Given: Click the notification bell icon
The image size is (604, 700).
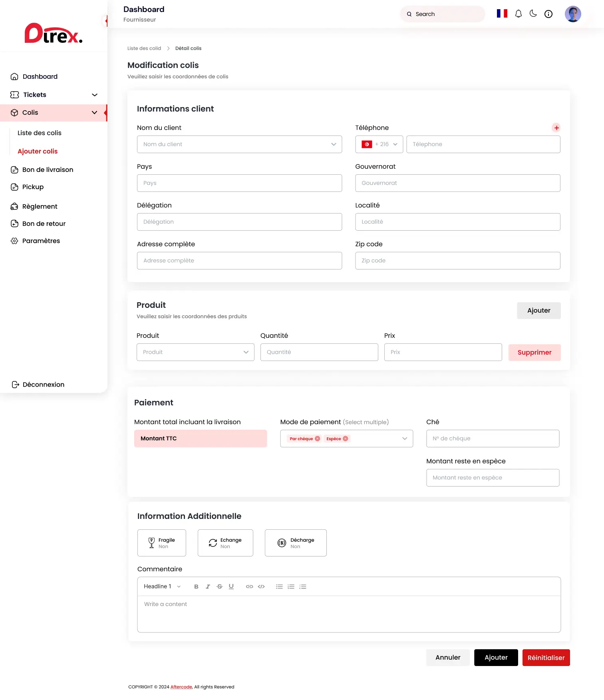Looking at the screenshot, I should click(x=518, y=14).
